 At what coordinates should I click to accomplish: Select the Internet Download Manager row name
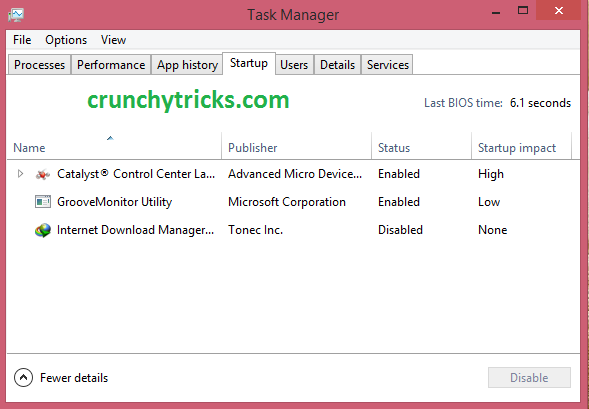click(136, 230)
